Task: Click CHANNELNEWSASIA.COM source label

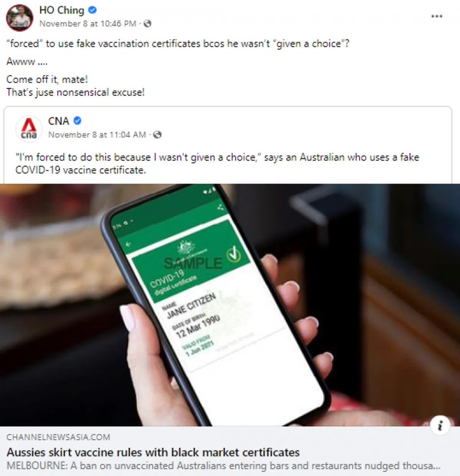Action: [x=58, y=437]
